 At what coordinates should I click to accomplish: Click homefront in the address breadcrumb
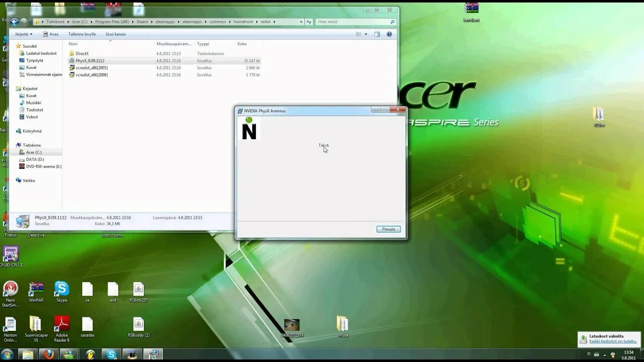(243, 22)
